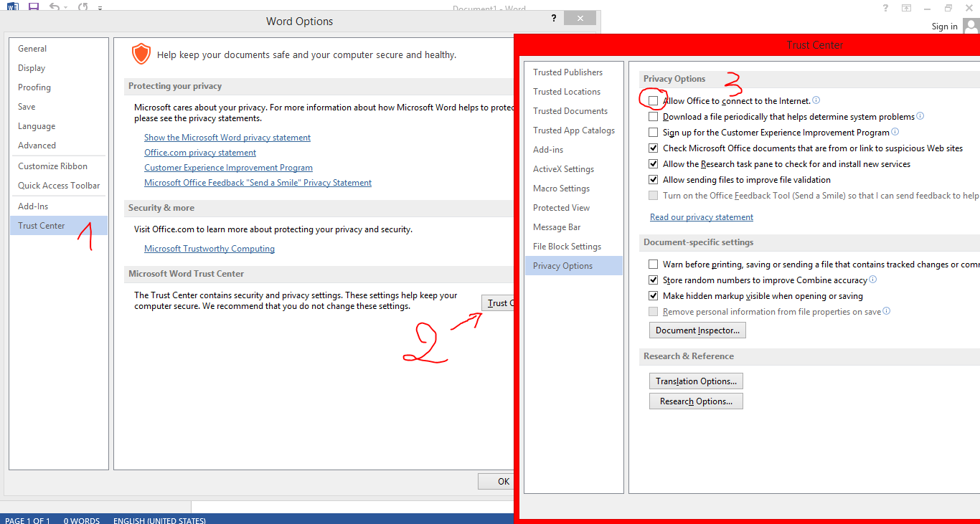980x524 pixels.
Task: Open Save category in Word Options
Action: coord(59,107)
